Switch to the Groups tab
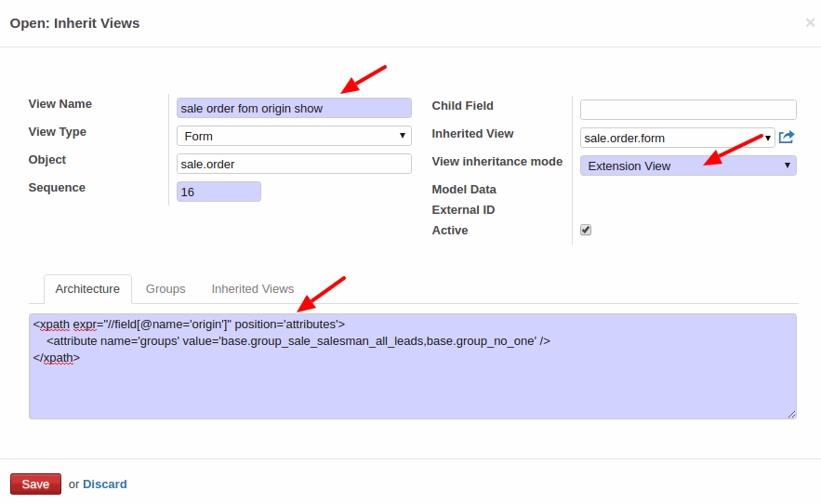The image size is (821, 504). point(166,288)
